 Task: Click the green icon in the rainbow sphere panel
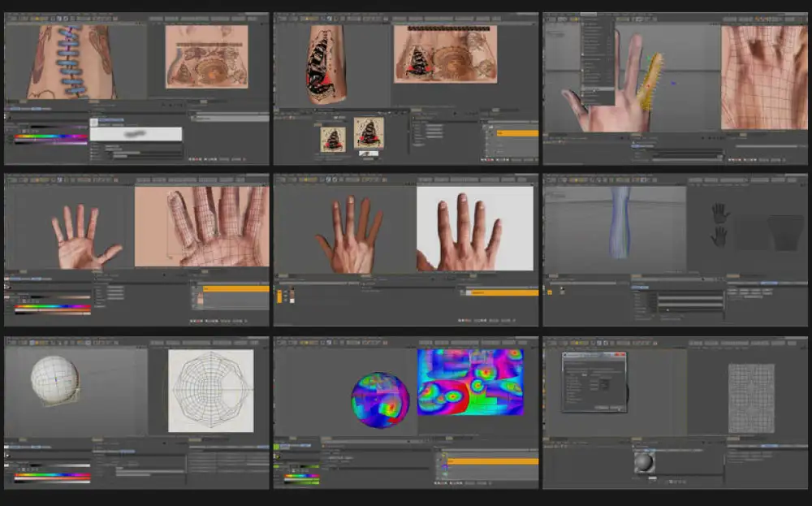(x=277, y=447)
